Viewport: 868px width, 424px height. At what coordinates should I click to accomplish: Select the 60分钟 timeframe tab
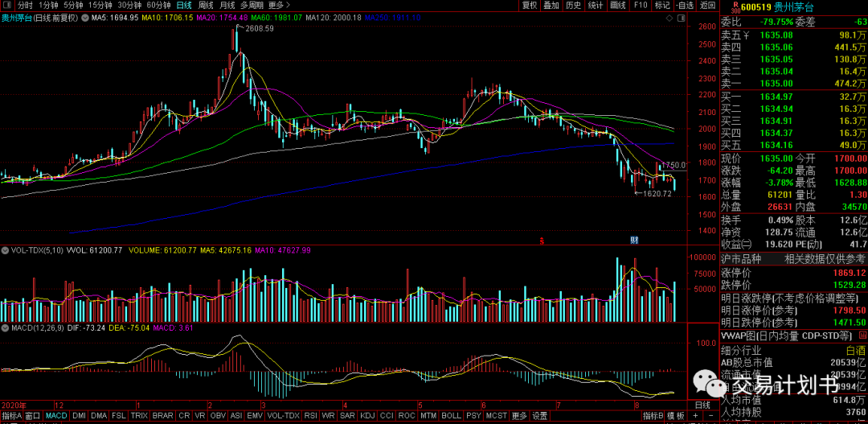(x=158, y=5)
